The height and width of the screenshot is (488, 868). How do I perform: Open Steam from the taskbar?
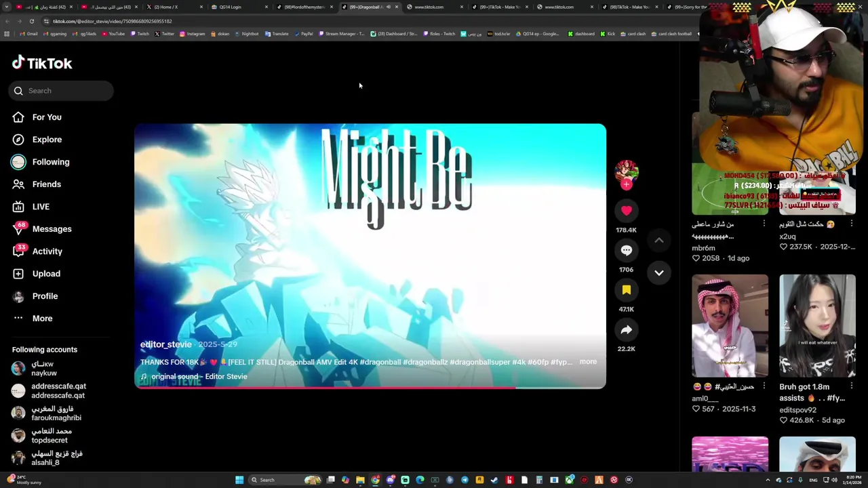point(494,480)
